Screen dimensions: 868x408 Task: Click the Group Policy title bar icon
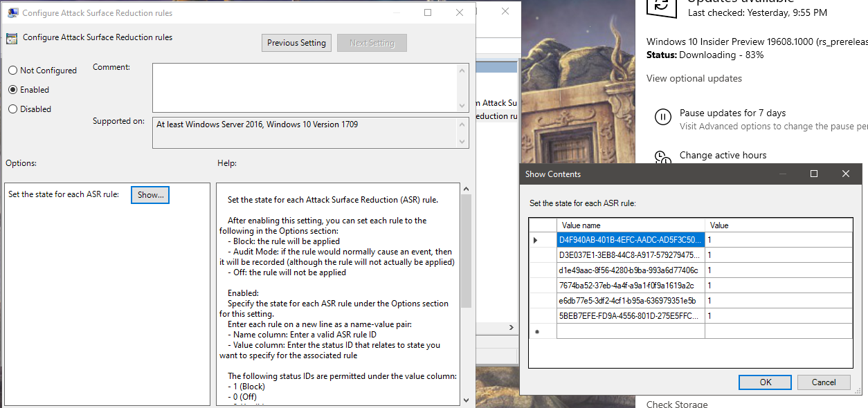point(12,12)
